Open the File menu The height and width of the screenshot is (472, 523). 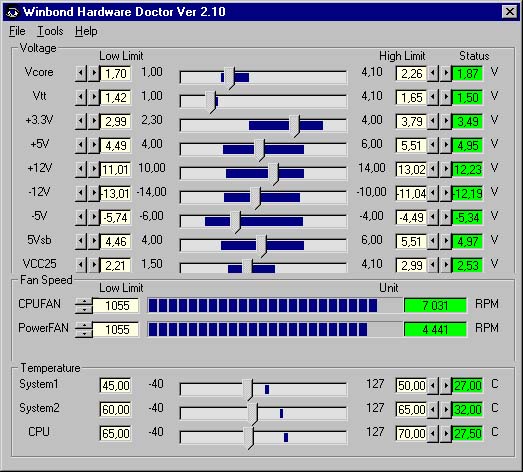tap(17, 31)
